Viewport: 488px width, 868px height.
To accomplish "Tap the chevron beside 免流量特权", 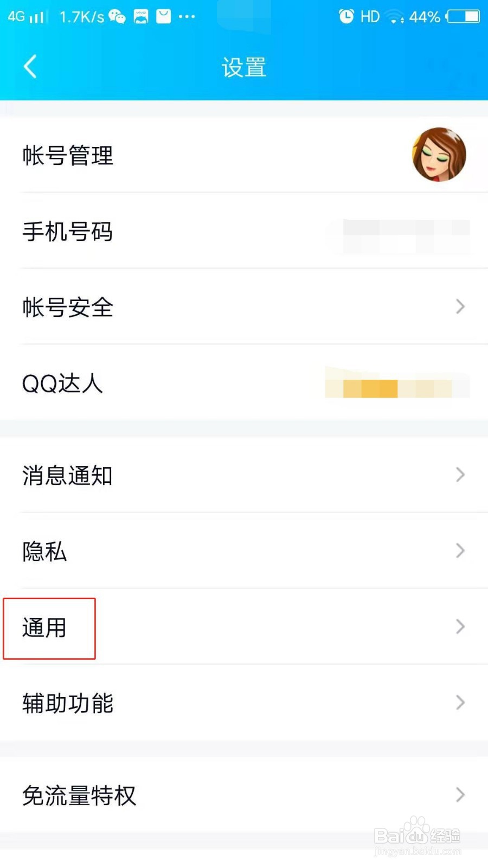I will pyautogui.click(x=460, y=795).
